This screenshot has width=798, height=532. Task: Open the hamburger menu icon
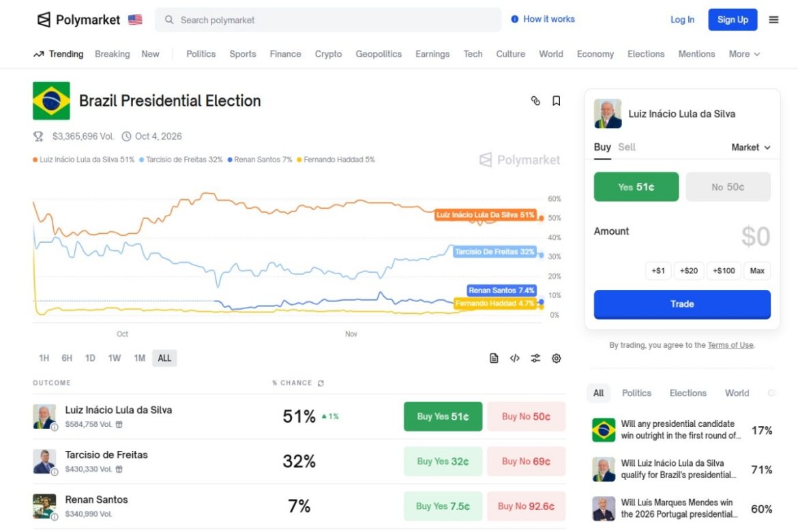(773, 20)
